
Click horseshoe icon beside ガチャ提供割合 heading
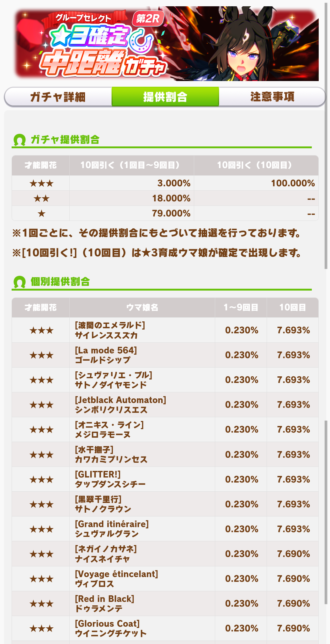(x=19, y=140)
